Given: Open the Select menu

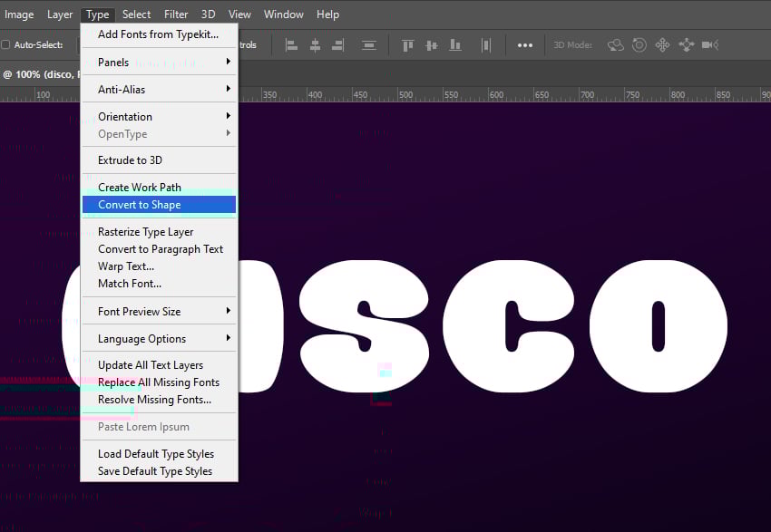Looking at the screenshot, I should [x=136, y=15].
